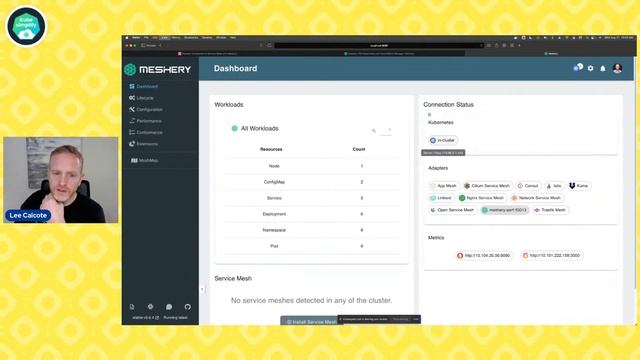Open the settings gear in header
This screenshot has height=360, width=640.
click(590, 68)
